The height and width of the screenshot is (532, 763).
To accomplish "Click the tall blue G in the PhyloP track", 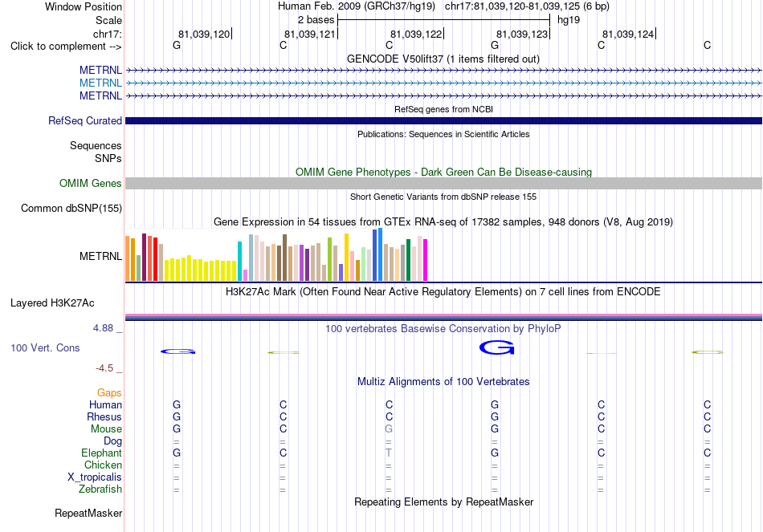I will tap(497, 347).
